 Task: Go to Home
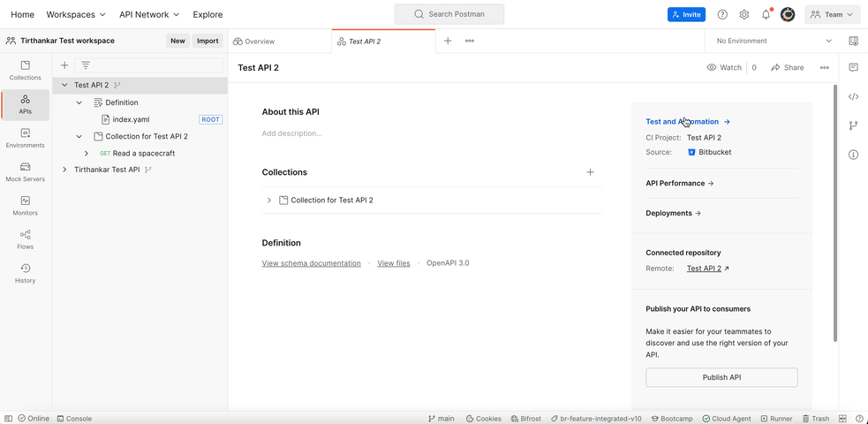pyautogui.click(x=22, y=15)
